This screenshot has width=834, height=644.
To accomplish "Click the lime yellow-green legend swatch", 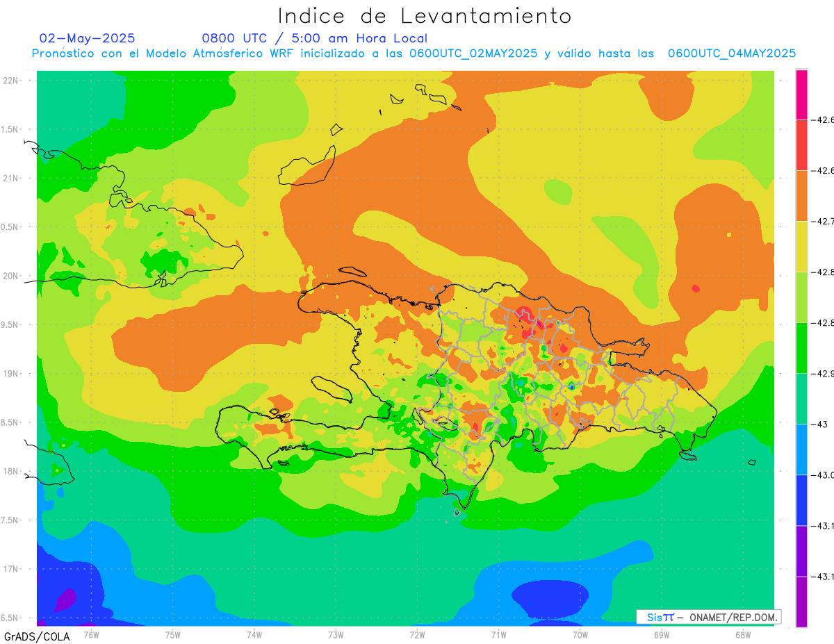I will click(801, 297).
